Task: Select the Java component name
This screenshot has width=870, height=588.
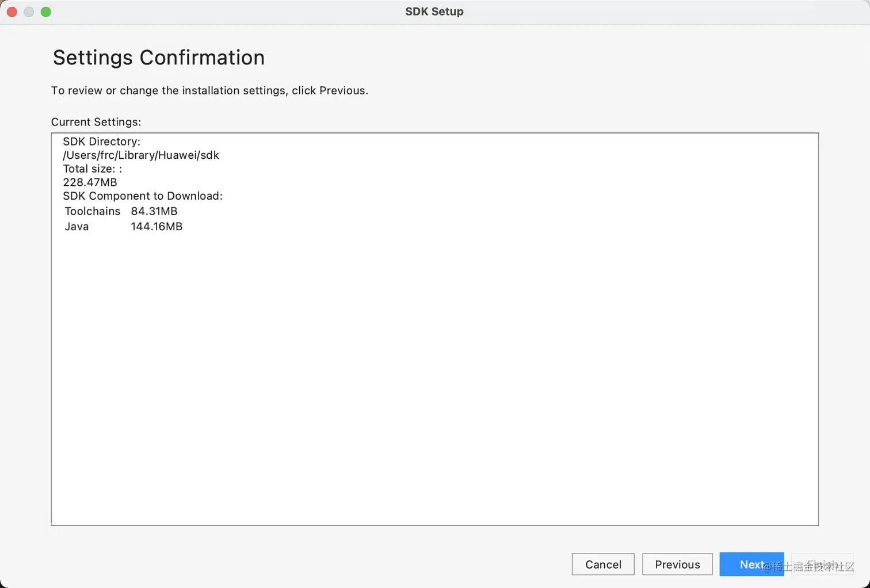Action: coord(77,227)
